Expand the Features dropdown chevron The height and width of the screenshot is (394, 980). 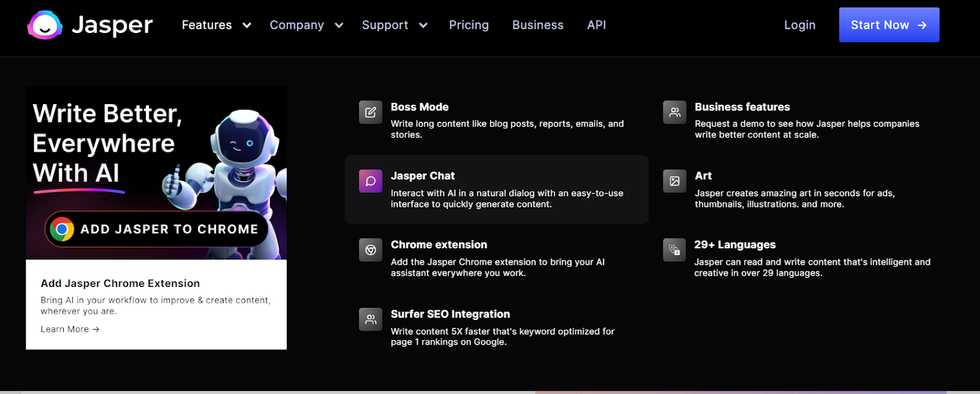click(x=247, y=25)
